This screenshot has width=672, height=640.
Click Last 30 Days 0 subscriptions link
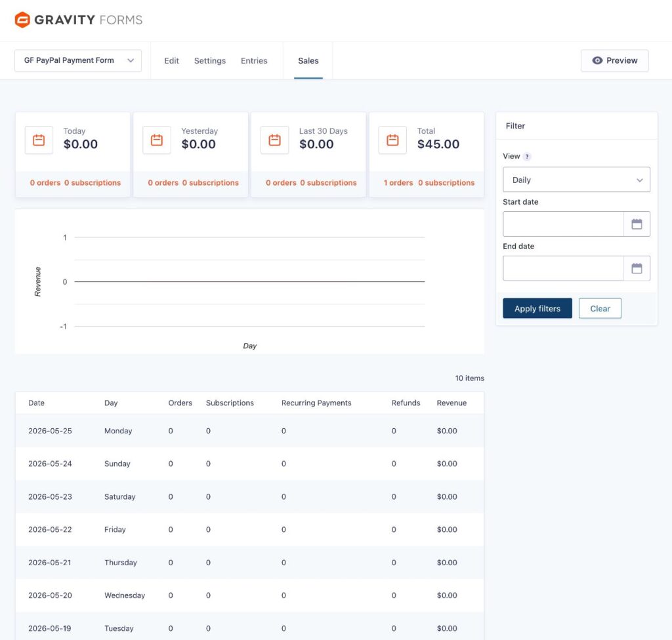(328, 183)
